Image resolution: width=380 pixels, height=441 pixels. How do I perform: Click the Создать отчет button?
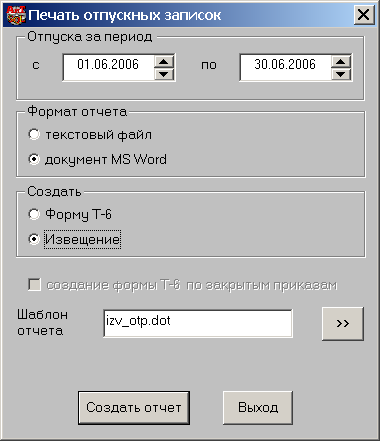134,408
